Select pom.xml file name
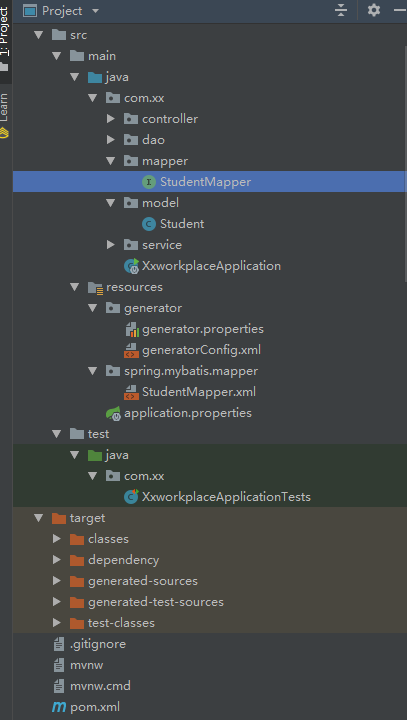Image resolution: width=407 pixels, height=720 pixels. (95, 707)
